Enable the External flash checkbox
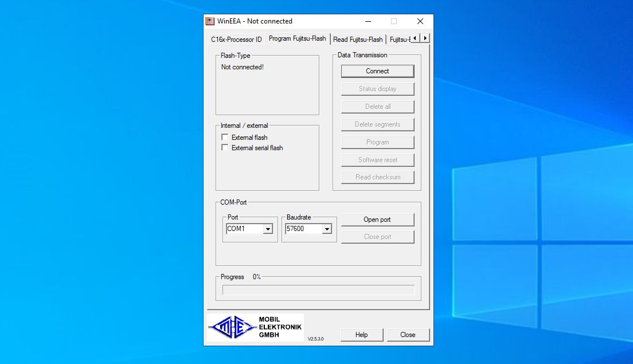The width and height of the screenshot is (633, 364). pyautogui.click(x=225, y=137)
